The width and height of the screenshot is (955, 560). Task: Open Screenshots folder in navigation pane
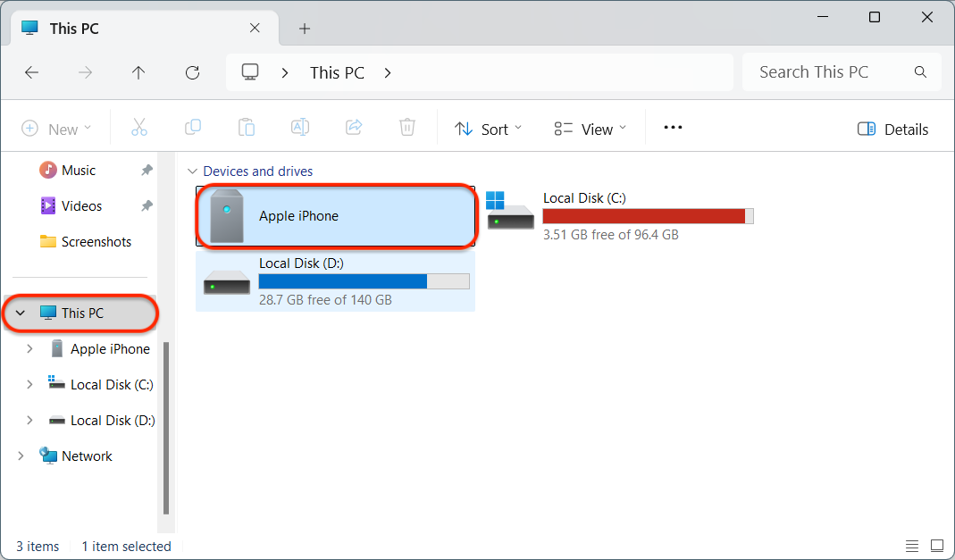96,242
